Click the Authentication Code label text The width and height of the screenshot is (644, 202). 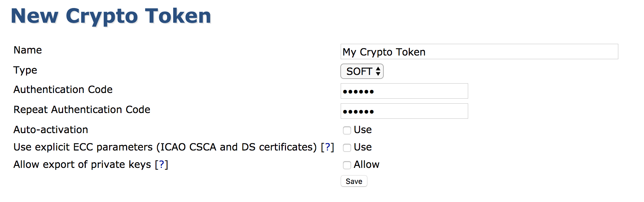pyautogui.click(x=63, y=90)
